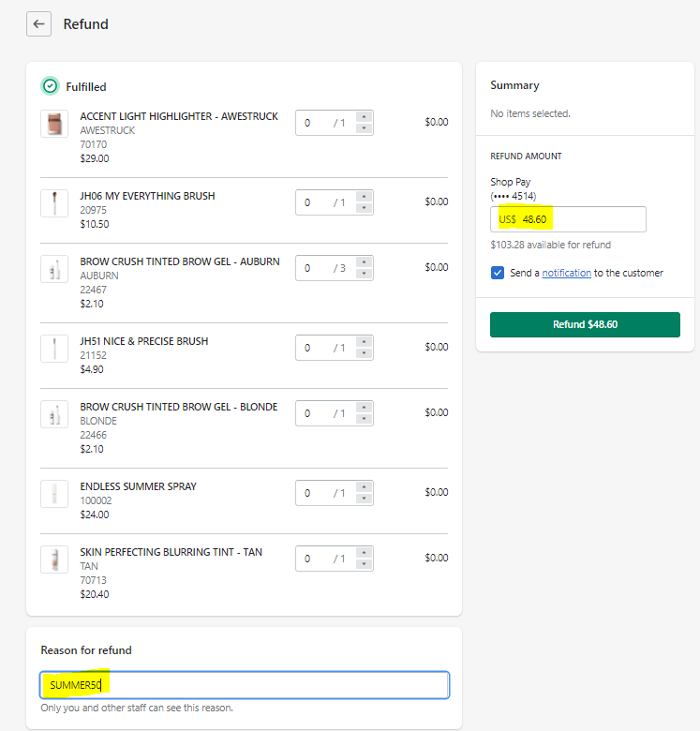Go back using the arrow button

point(38,23)
